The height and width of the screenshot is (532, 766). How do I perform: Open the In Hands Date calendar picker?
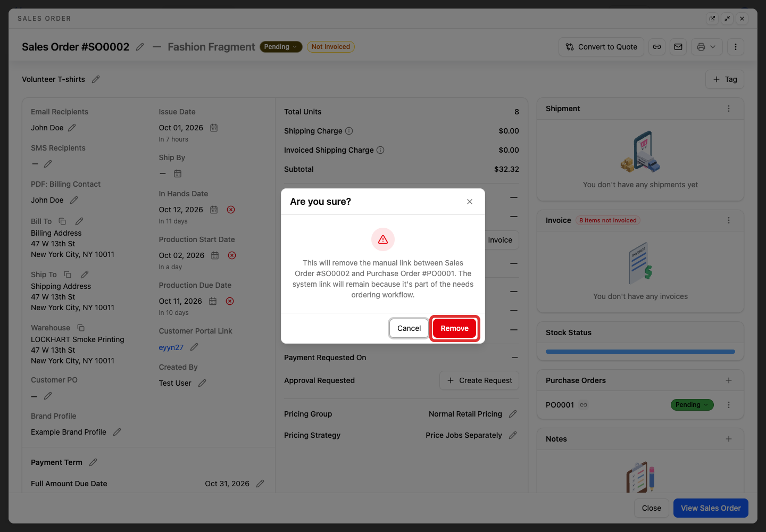[214, 210]
